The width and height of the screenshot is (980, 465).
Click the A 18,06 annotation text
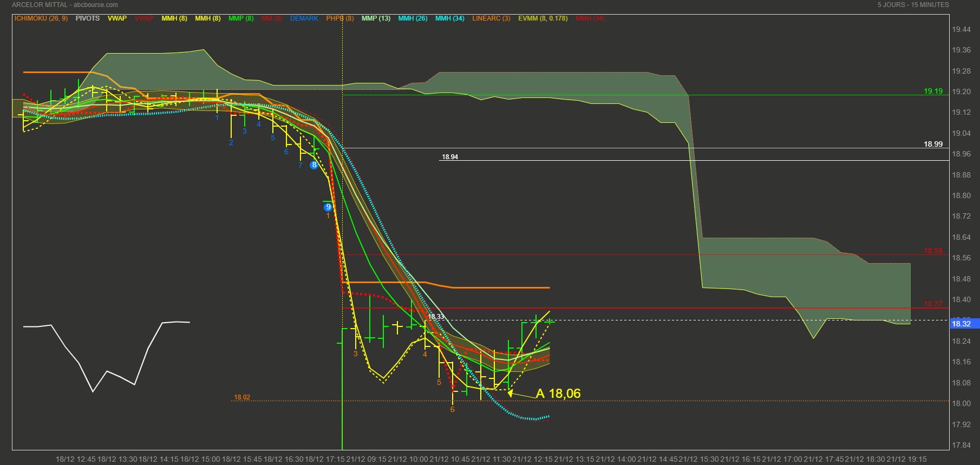(558, 394)
